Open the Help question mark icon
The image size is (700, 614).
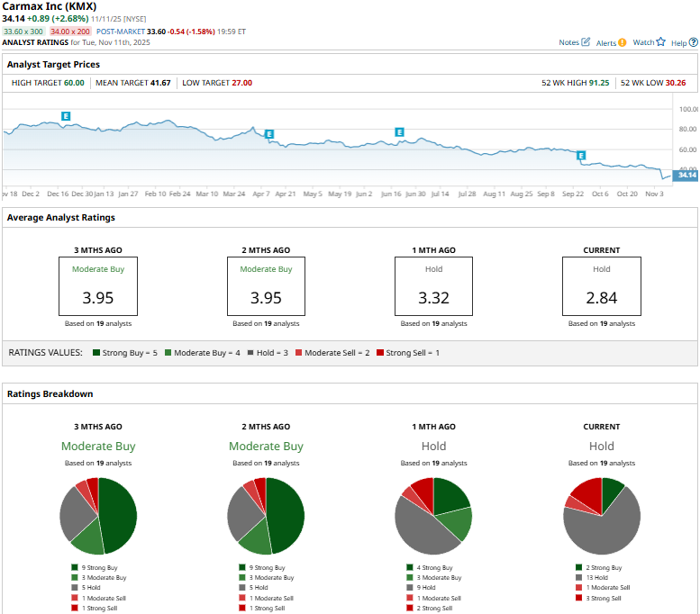click(694, 42)
